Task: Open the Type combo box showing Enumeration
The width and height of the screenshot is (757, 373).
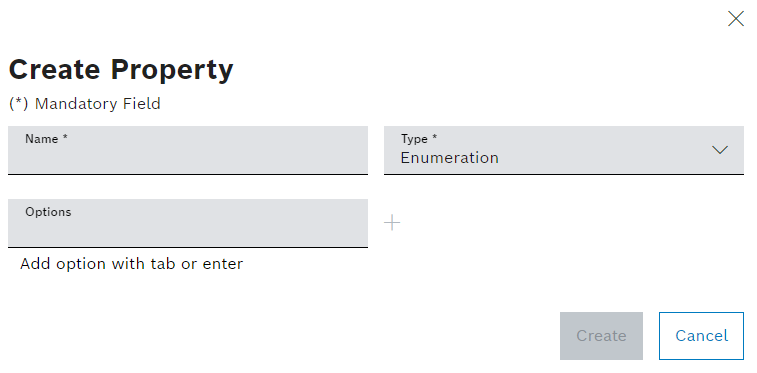Action: [563, 150]
